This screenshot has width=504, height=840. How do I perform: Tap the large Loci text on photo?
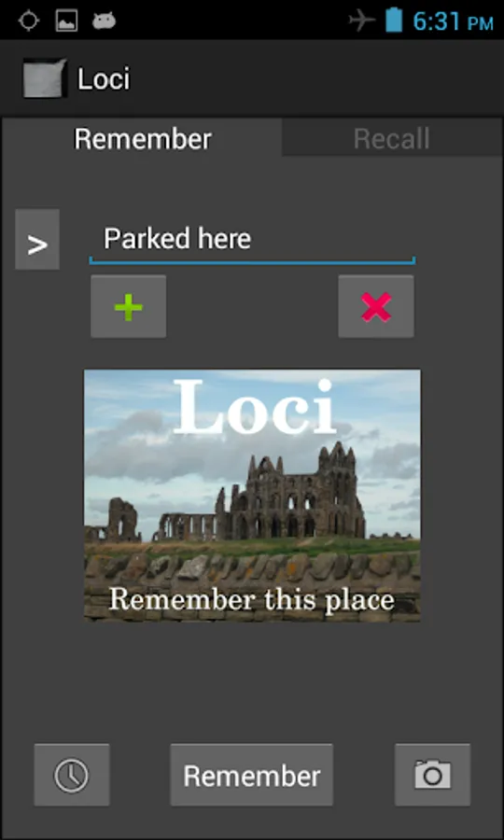tap(255, 408)
